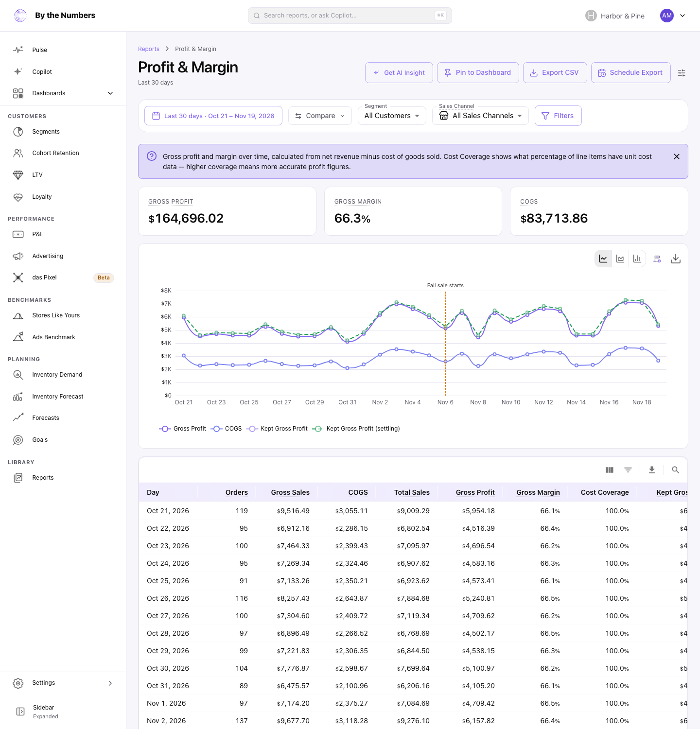This screenshot has width=700, height=729.
Task: Go to Advertising in sidebar
Action: pos(63,256)
